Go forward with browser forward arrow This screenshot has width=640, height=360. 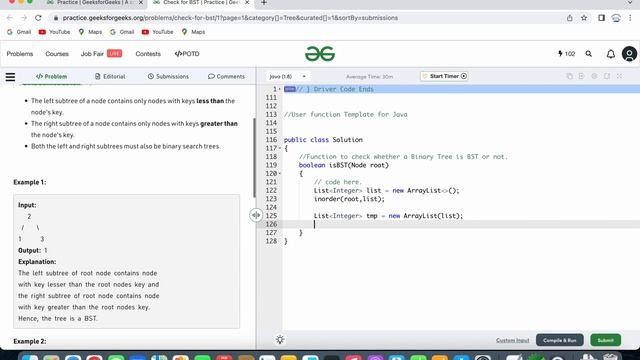coord(24,18)
